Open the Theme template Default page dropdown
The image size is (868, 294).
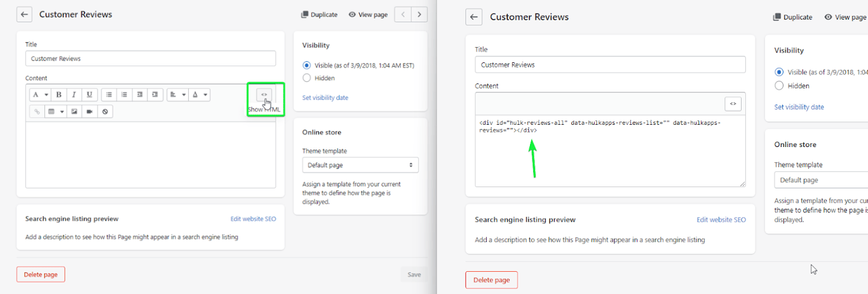360,165
